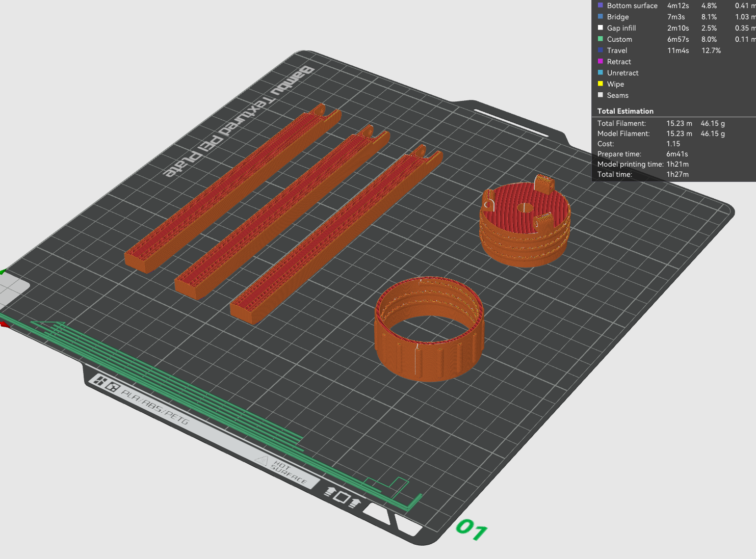This screenshot has width=756, height=559.
Task: Click the Hot Surface warning triangle icon
Action: coord(262,461)
